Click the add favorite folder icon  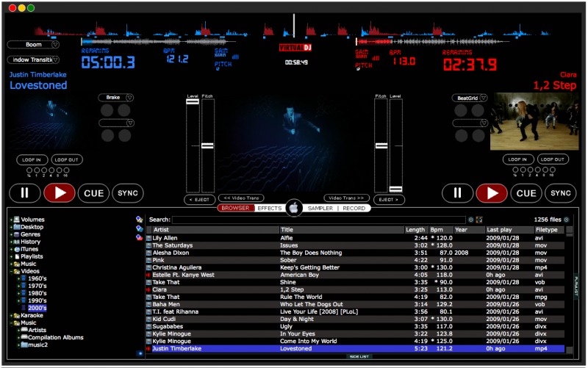point(140,219)
